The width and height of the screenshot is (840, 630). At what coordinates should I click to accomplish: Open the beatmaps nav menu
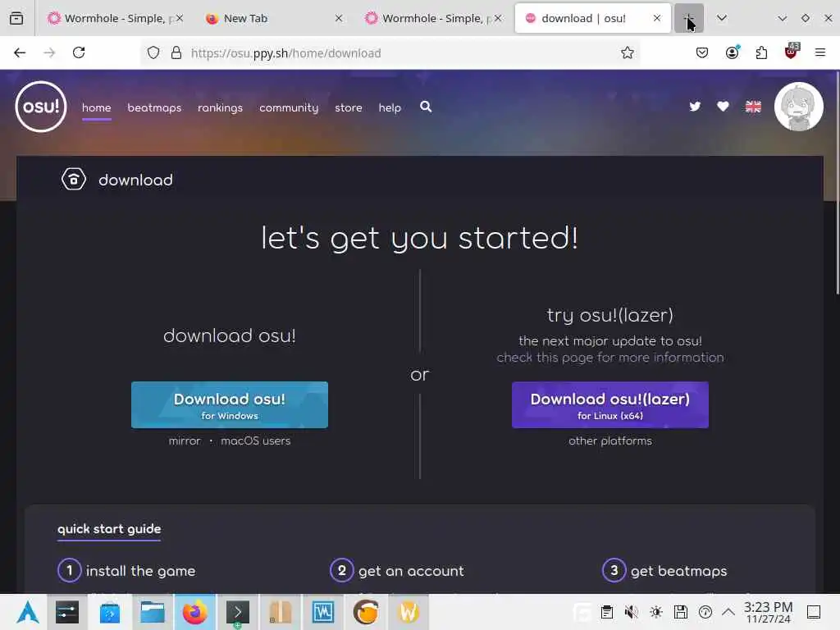154,107
